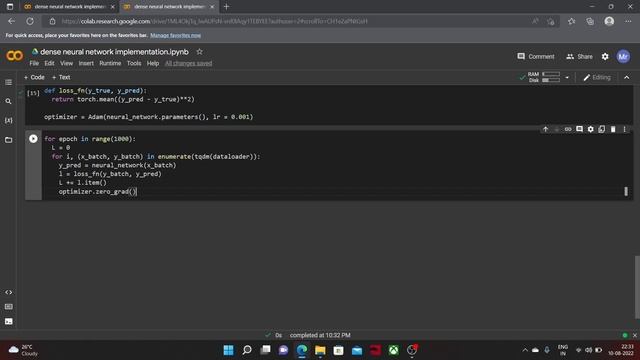Screen dimensions: 640x360
Task: Open browser collections icon
Action: click(590, 21)
